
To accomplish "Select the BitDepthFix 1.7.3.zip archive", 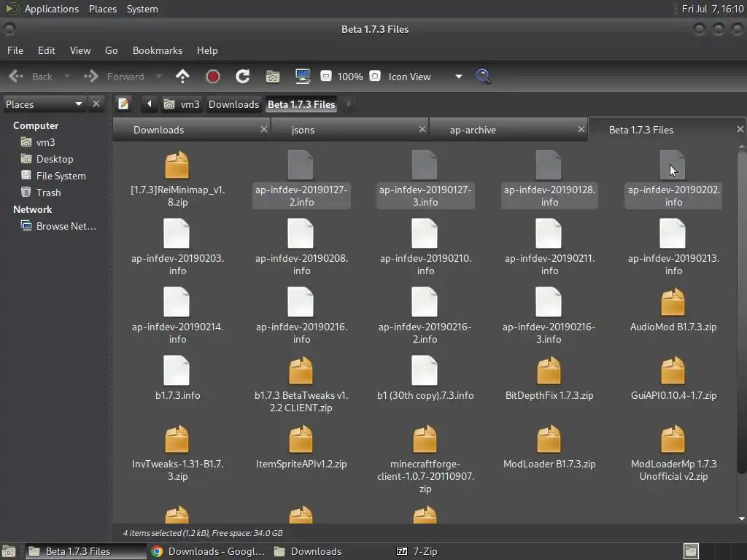I will pos(549,378).
